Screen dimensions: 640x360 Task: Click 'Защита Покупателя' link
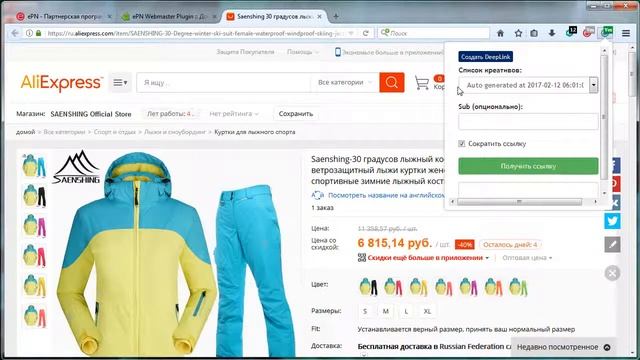pyautogui.click(x=245, y=52)
